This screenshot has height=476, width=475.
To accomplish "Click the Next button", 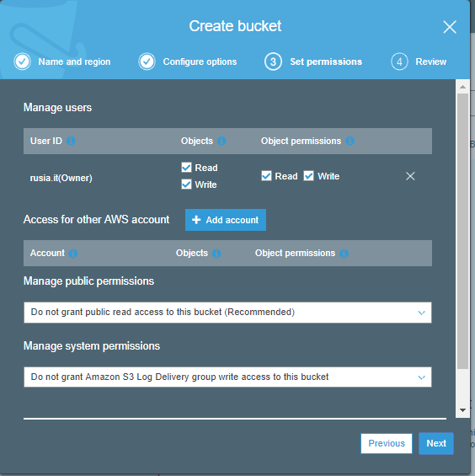I will coord(436,443).
